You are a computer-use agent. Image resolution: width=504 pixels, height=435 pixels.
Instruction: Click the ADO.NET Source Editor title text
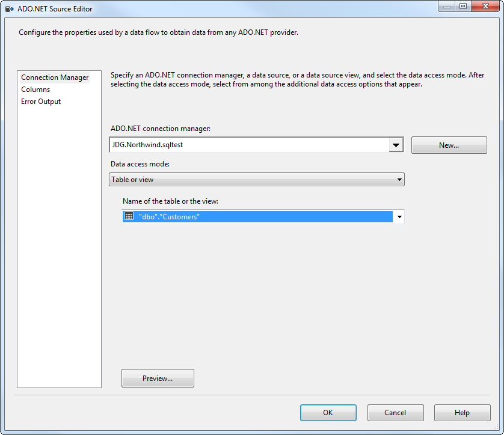pyautogui.click(x=55, y=9)
